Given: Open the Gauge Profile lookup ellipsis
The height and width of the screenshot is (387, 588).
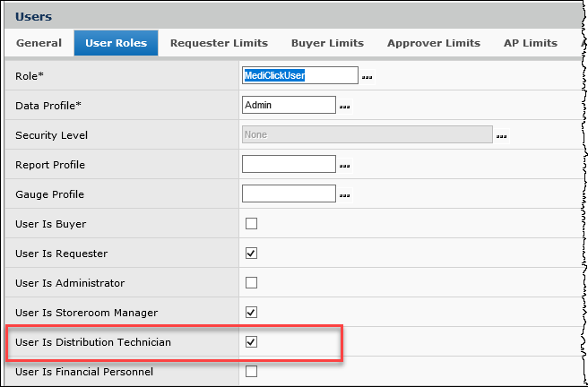Looking at the screenshot, I should 345,195.
